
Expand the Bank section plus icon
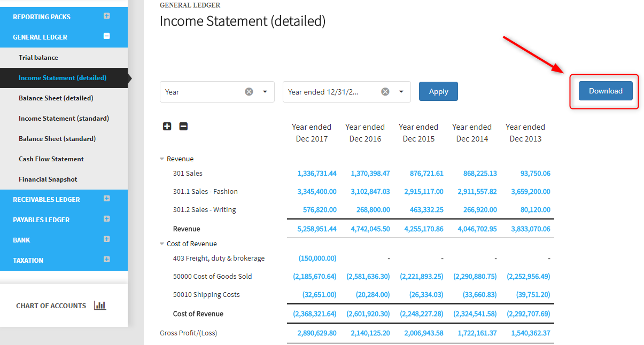(x=106, y=239)
